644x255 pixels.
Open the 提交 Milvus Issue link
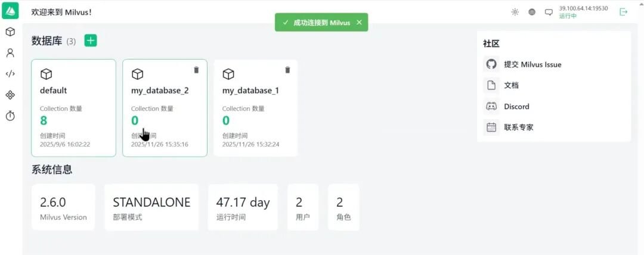pyautogui.click(x=532, y=64)
